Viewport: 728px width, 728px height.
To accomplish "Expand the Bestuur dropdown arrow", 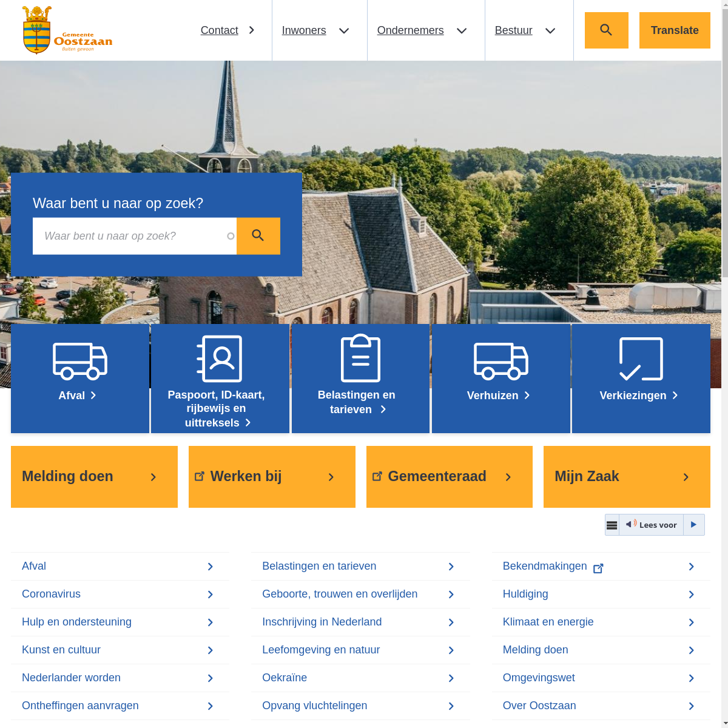I will point(550,30).
